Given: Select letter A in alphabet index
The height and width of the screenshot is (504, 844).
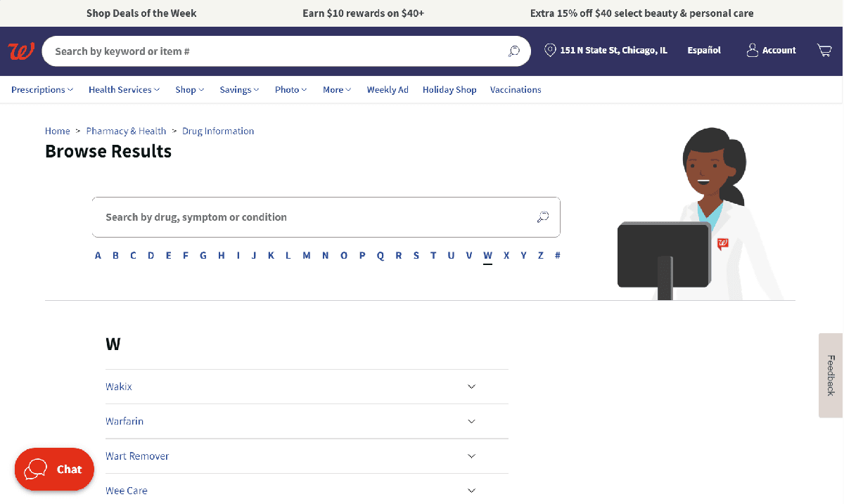Looking at the screenshot, I should [x=98, y=256].
